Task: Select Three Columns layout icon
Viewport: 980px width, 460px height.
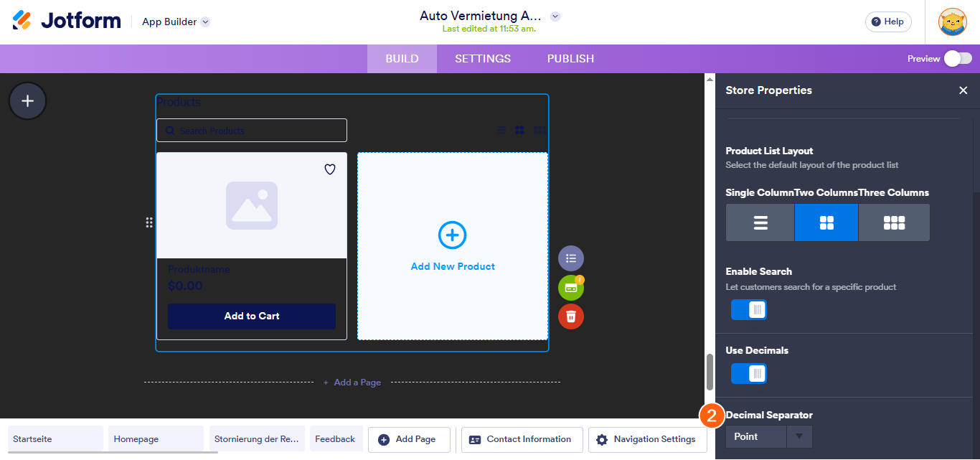Action: (894, 222)
